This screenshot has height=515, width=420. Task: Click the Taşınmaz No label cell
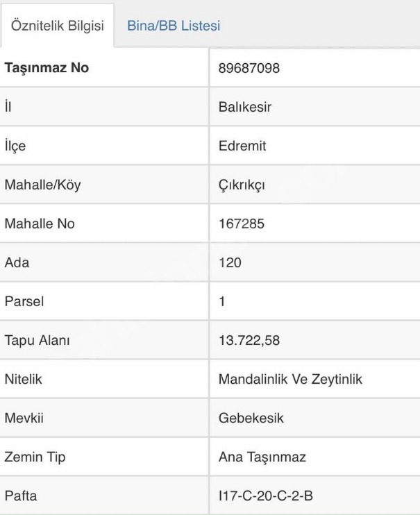[47, 69]
